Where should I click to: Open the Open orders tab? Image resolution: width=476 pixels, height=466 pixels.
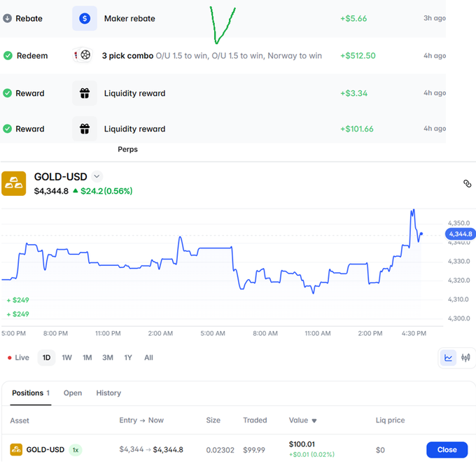coord(73,393)
